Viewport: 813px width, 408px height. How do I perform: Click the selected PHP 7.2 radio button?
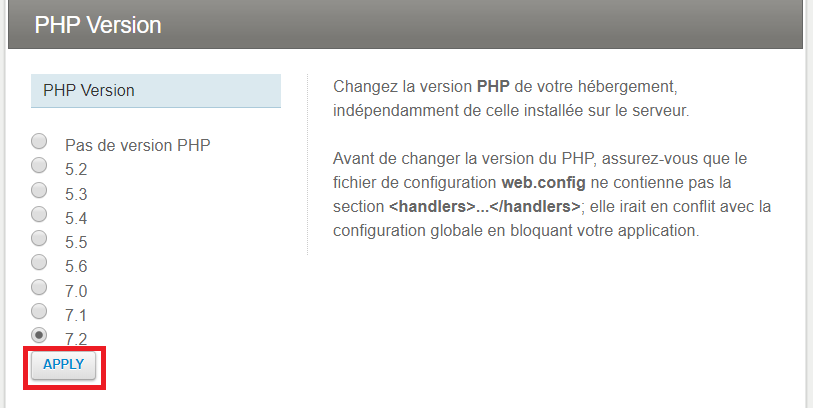coord(39,334)
